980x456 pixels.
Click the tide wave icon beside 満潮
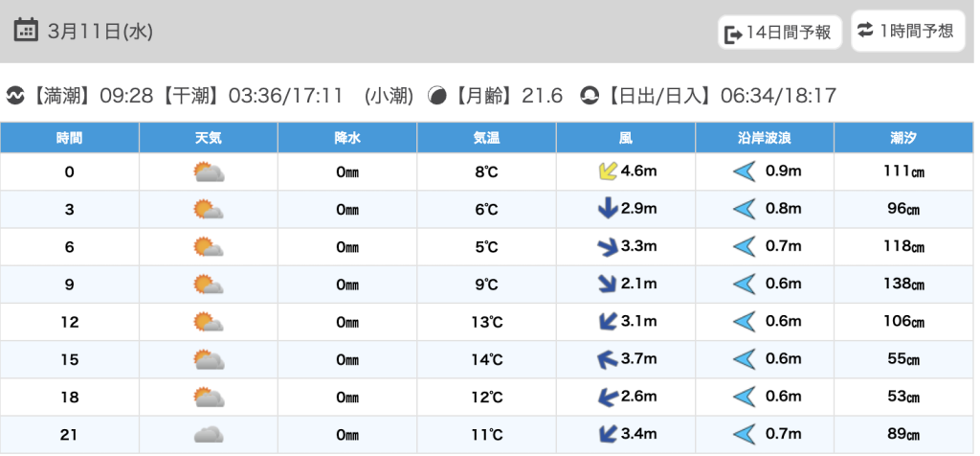(x=15, y=96)
